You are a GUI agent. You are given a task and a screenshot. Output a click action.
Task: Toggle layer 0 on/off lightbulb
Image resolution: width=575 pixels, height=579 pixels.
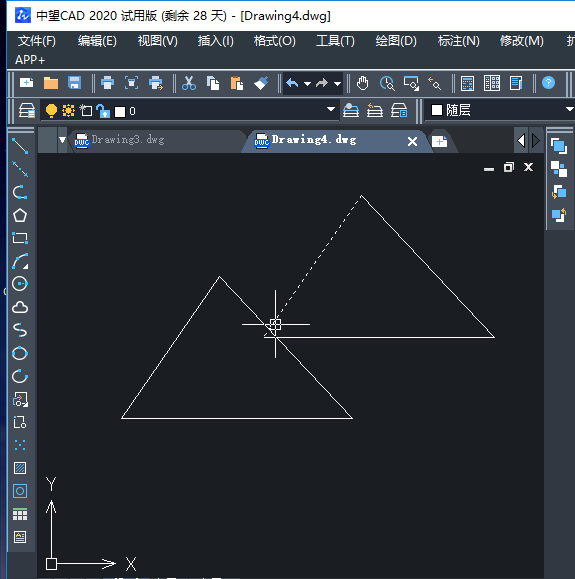tap(51, 110)
